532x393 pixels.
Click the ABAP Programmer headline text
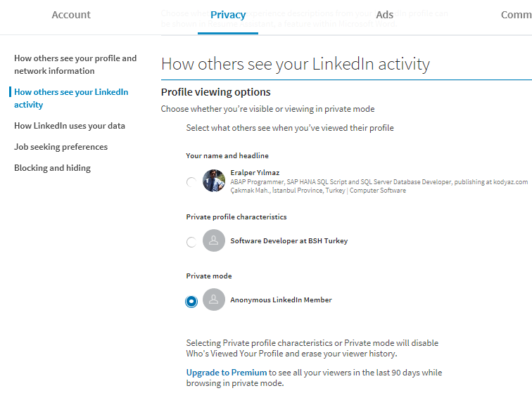coord(379,182)
